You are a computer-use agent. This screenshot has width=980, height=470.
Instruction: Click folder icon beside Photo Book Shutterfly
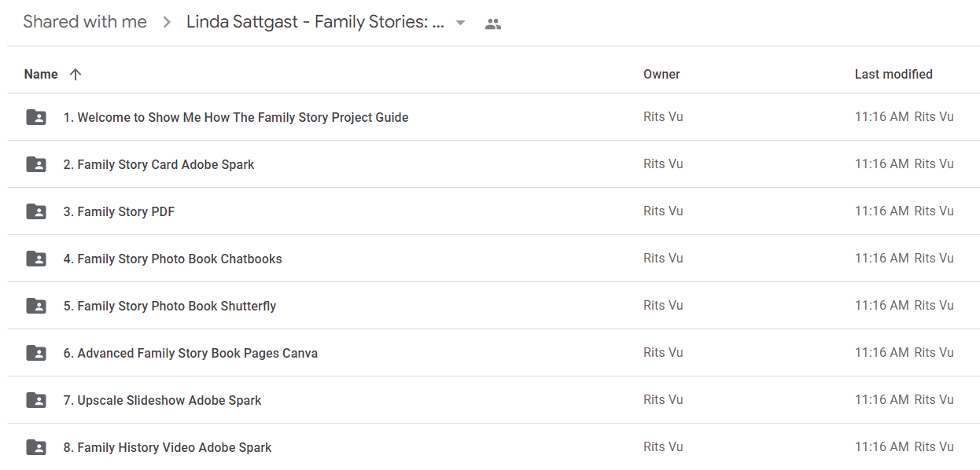point(36,306)
